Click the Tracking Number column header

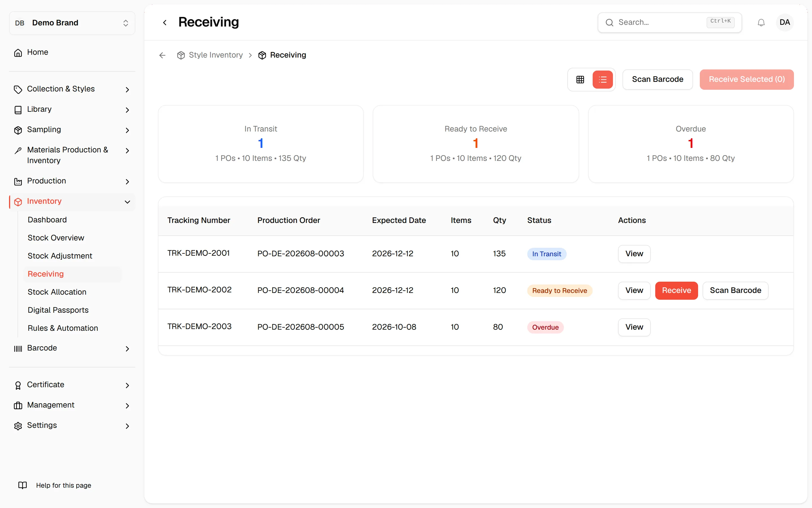[199, 220]
